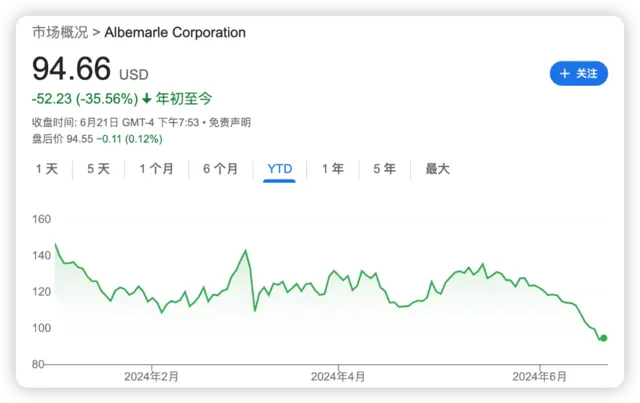
Task: Open the 市场概况 breadcrumb link
Action: (59, 32)
